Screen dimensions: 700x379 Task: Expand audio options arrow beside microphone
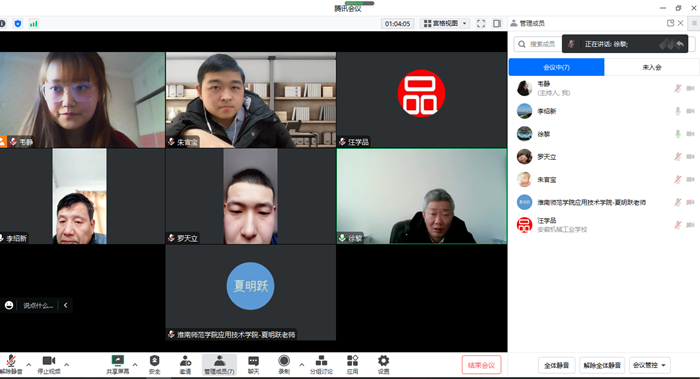(x=29, y=365)
